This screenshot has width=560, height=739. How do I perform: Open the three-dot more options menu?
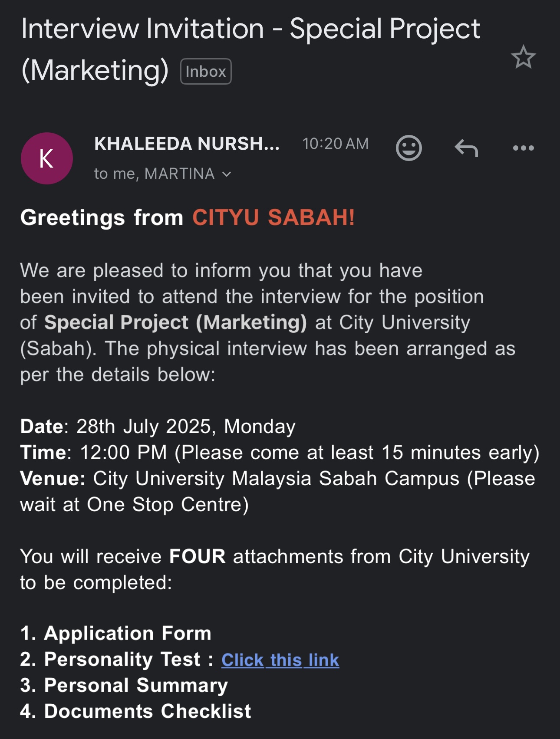coord(523,148)
